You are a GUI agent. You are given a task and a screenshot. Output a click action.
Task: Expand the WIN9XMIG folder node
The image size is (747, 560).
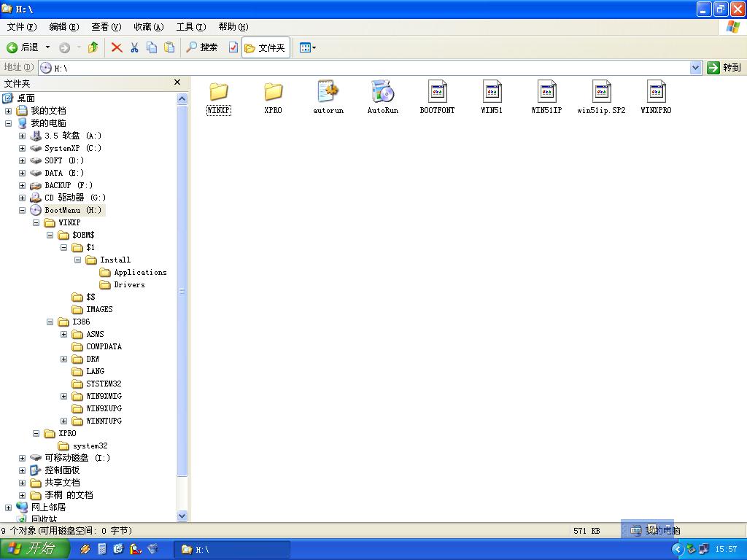coord(63,396)
